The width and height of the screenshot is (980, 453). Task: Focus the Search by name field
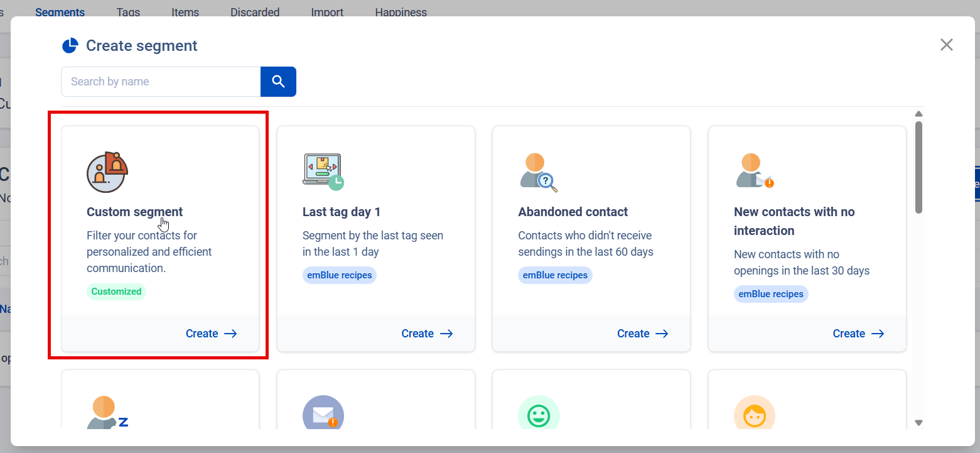click(x=161, y=82)
